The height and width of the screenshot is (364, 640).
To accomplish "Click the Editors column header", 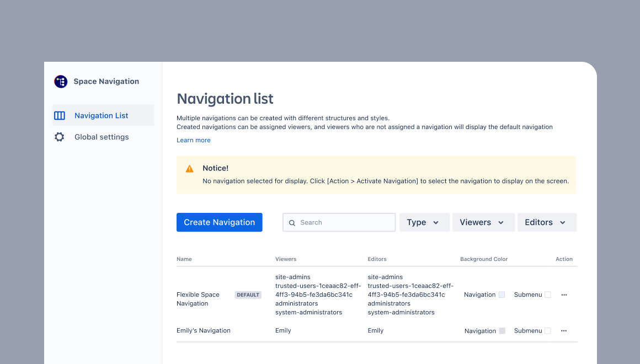I will [377, 259].
